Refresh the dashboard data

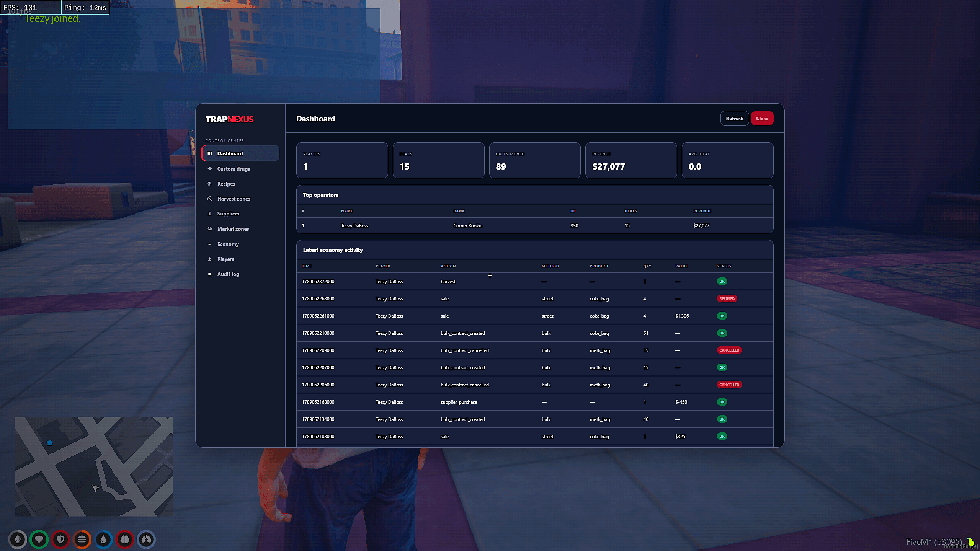(734, 119)
